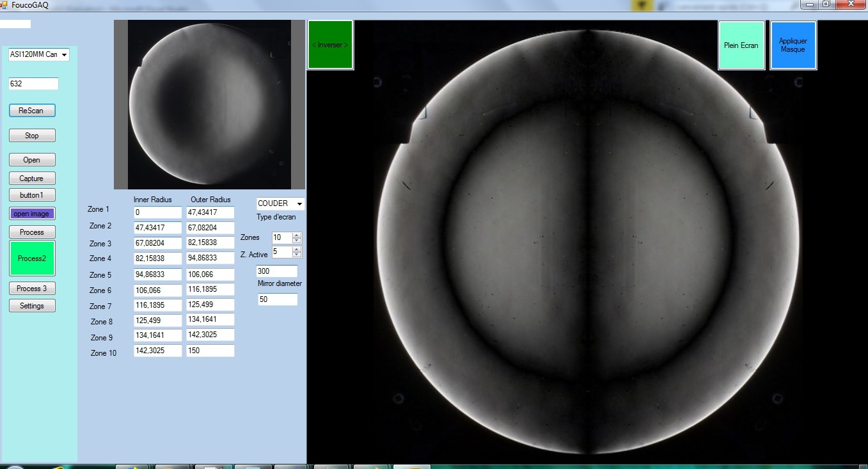Select the Zone 5 Outer Radius field
This screenshot has width=868, height=469.
pyautogui.click(x=210, y=274)
